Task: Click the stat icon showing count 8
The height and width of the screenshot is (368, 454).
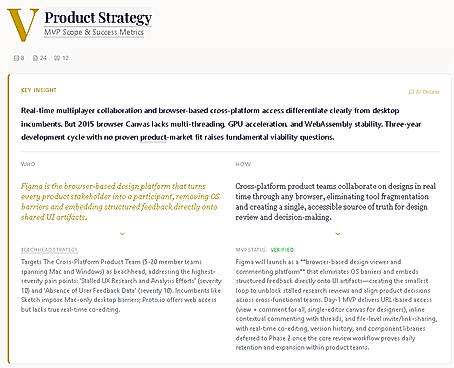Action: (16, 58)
